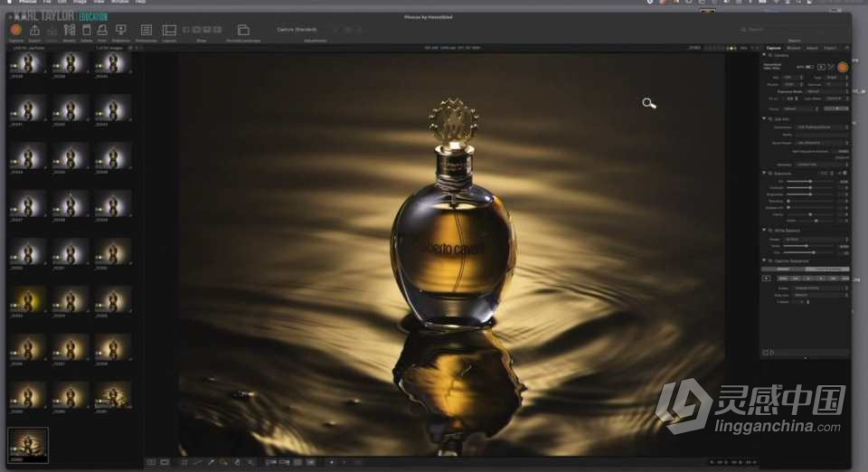The width and height of the screenshot is (868, 472).
Task: Open the White Balance preset dropdown
Action: 816,240
